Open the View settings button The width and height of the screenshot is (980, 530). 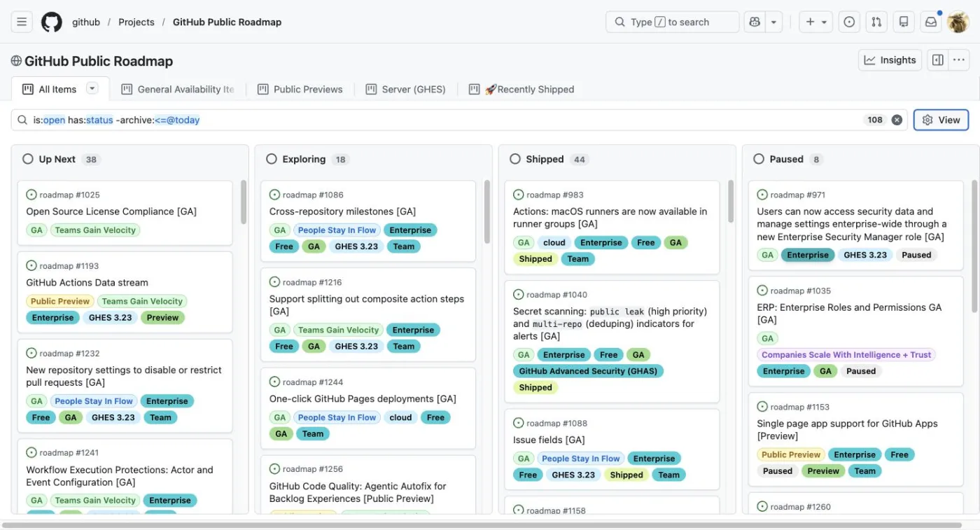point(941,120)
